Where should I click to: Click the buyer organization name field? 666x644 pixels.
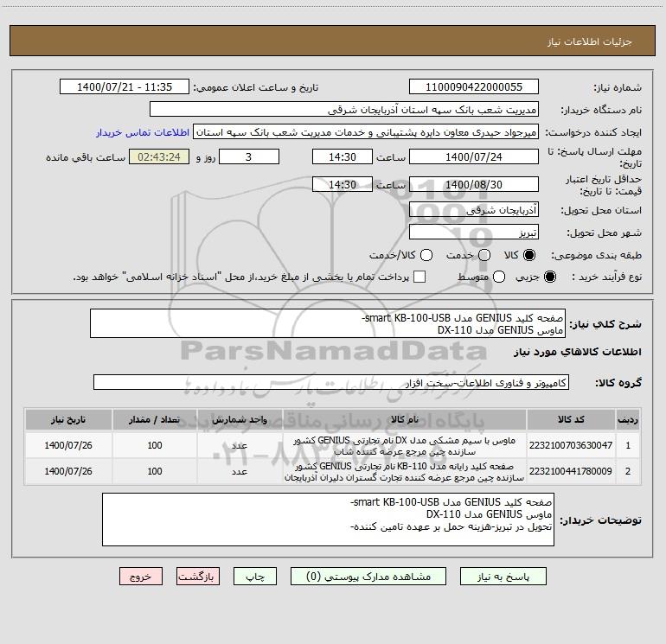point(344,110)
